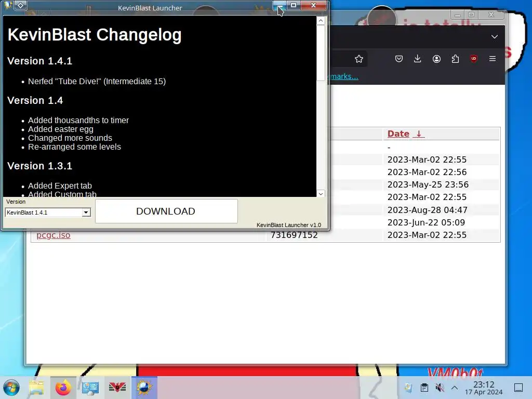Click the KevinBlast Launcher v1.0 label
The height and width of the screenshot is (399, 532).
pos(289,225)
